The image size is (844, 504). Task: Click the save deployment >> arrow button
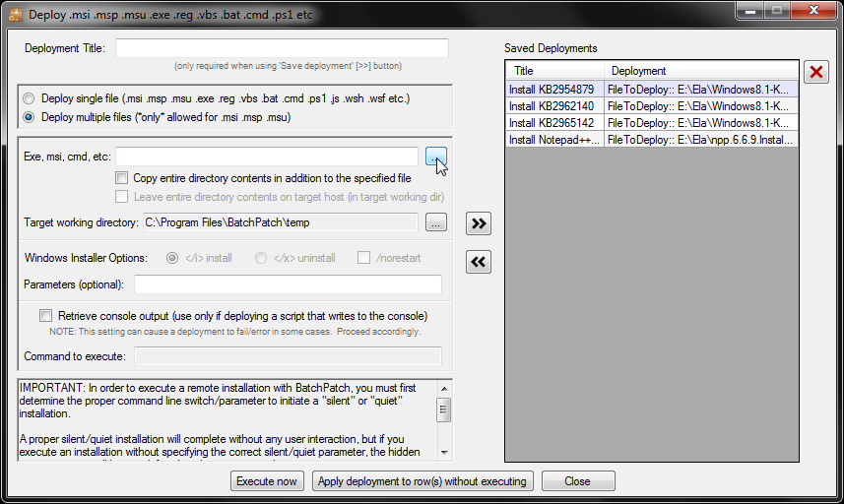pyautogui.click(x=479, y=223)
